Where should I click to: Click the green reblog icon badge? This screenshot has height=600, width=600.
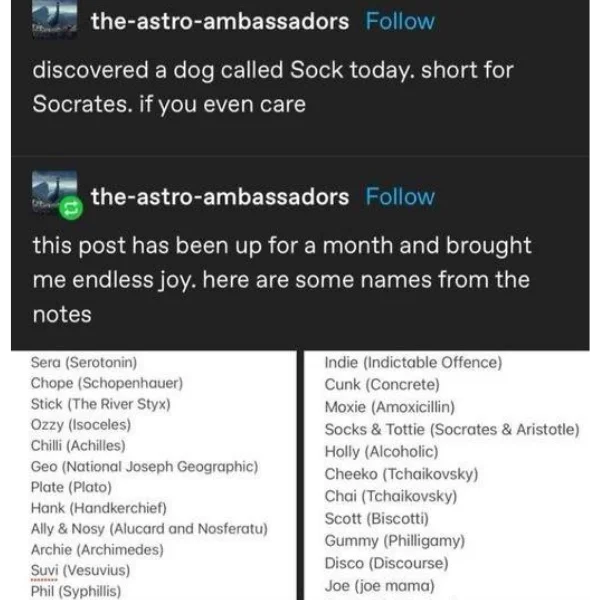[x=71, y=209]
